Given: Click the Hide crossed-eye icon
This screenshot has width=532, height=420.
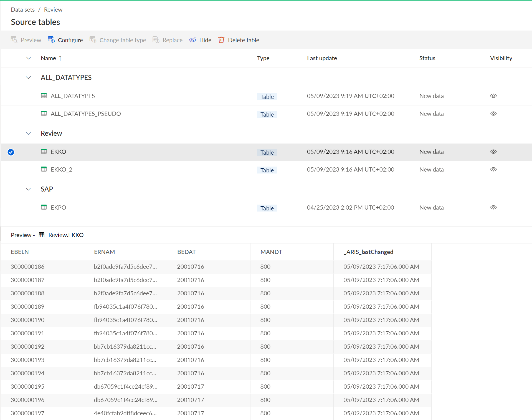Looking at the screenshot, I should [192, 40].
